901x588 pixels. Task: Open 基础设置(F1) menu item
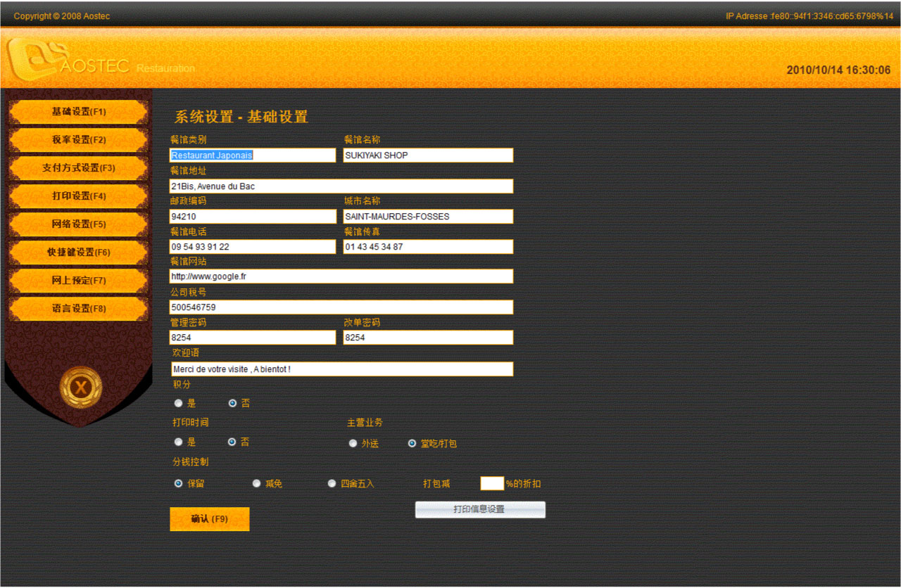click(x=78, y=112)
